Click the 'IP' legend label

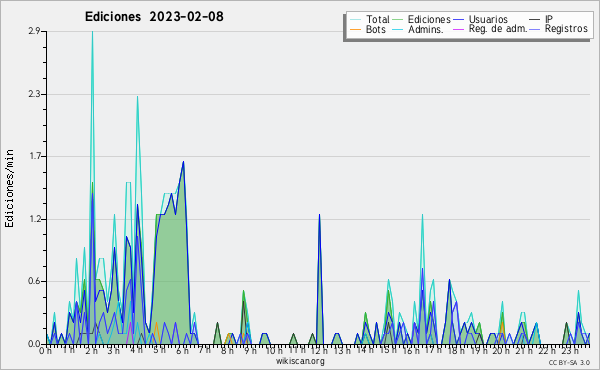click(x=549, y=19)
